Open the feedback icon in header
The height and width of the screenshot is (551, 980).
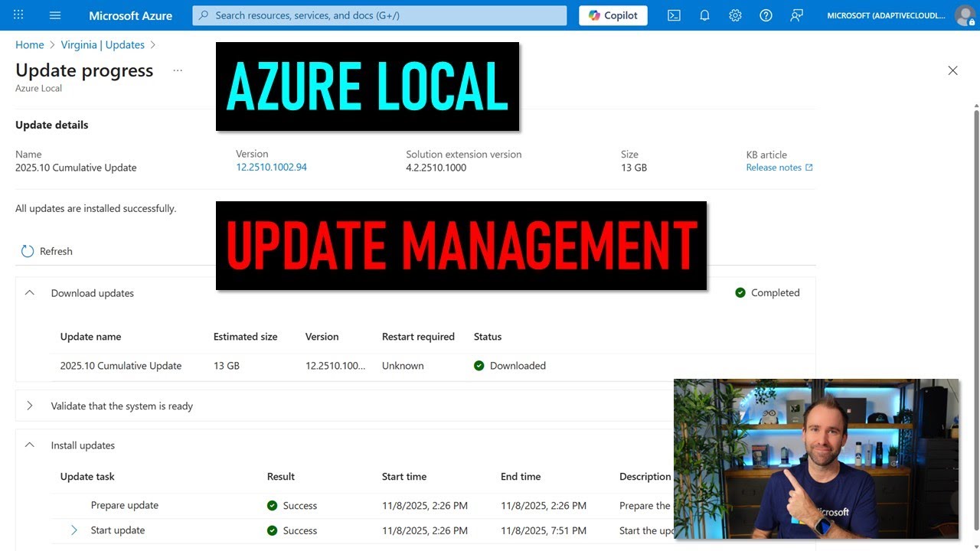[x=796, y=15]
